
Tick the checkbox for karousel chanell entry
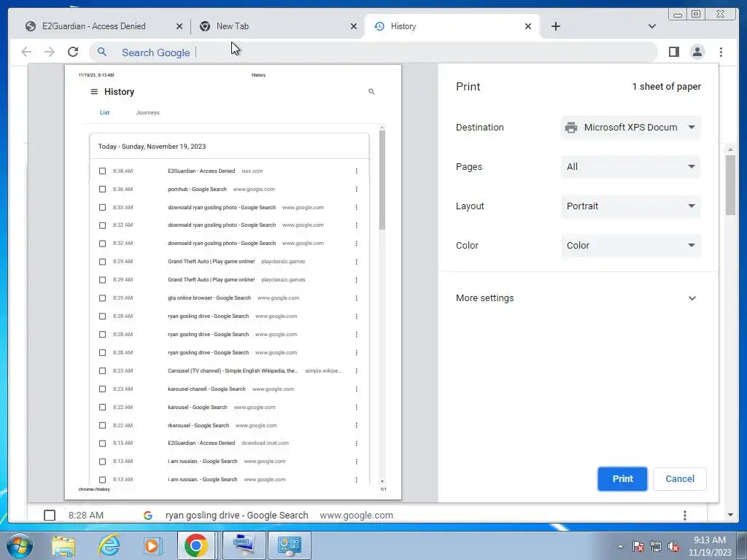pos(102,389)
